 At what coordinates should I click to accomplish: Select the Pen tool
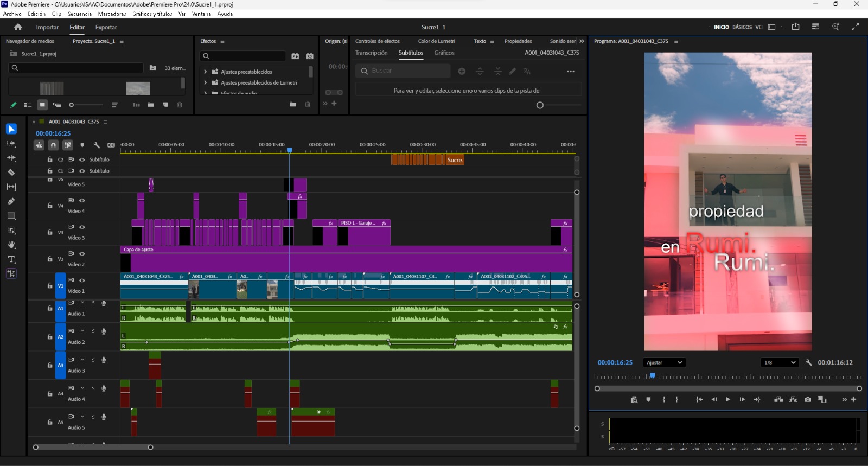(11, 201)
